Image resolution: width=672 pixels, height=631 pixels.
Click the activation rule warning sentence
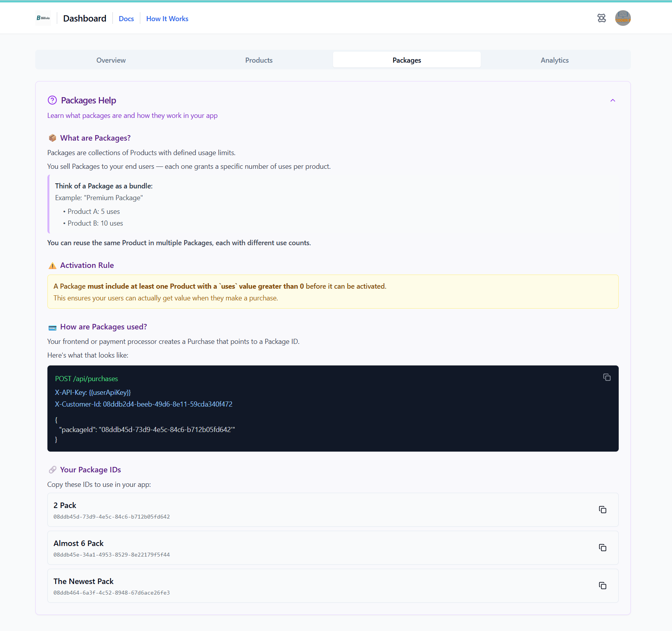coord(220,286)
